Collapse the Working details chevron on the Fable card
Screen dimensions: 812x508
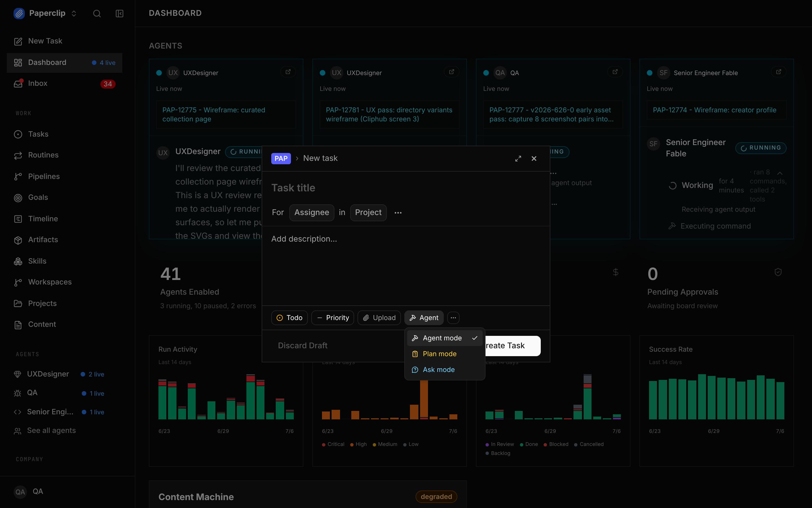780,173
